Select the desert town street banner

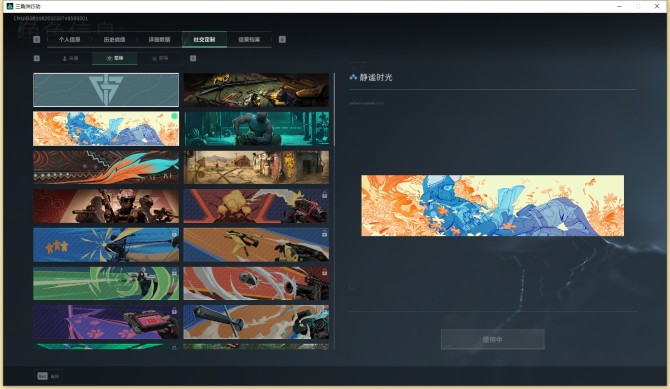pos(256,167)
